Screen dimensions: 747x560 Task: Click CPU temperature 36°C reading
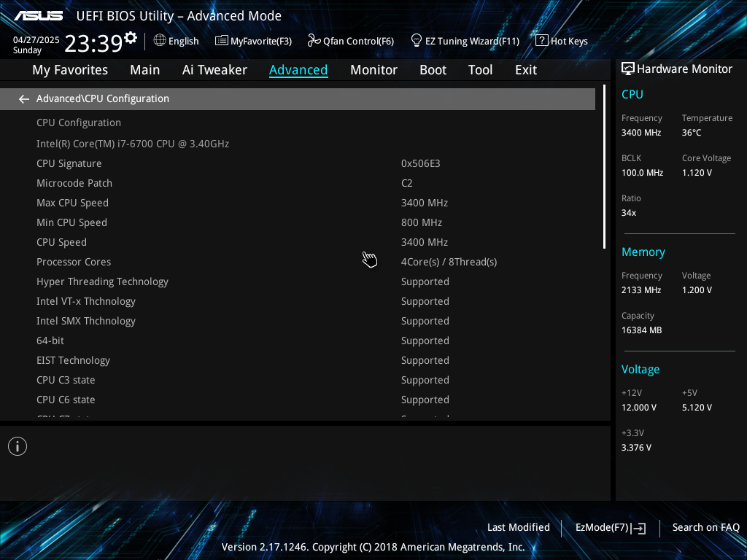(692, 133)
